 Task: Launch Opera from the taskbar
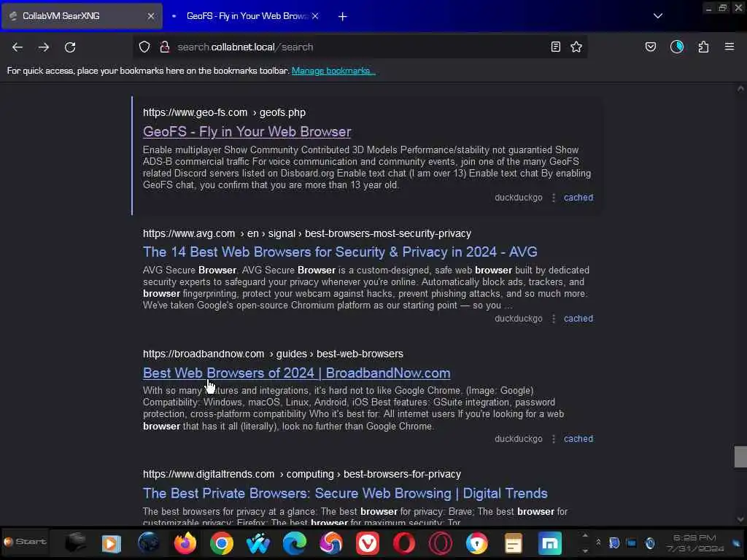[404, 543]
